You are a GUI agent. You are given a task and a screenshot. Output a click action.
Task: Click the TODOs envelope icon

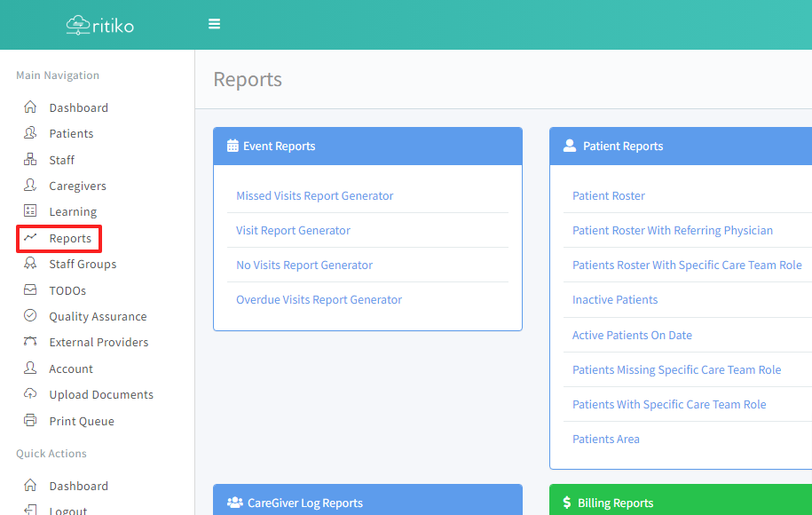click(x=30, y=290)
